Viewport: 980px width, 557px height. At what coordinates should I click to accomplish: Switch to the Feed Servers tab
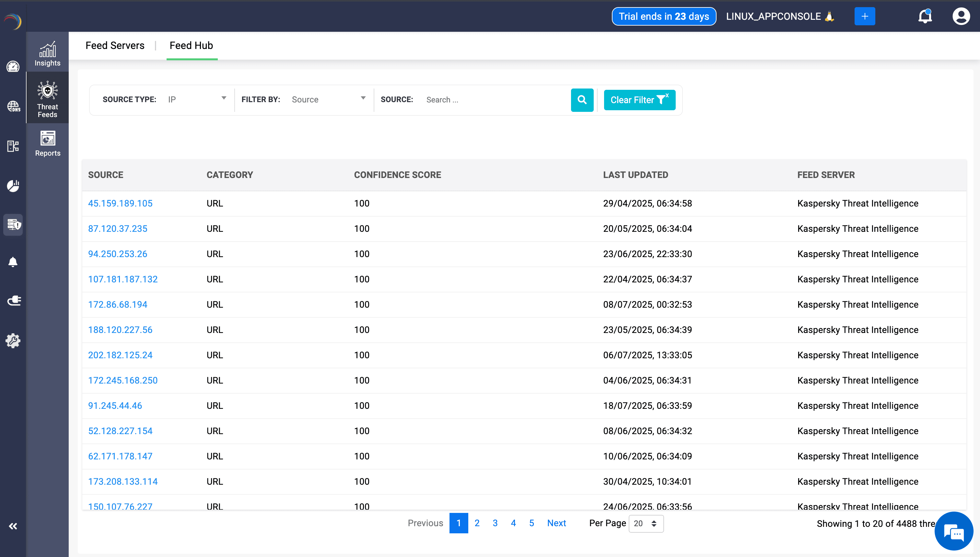[115, 45]
